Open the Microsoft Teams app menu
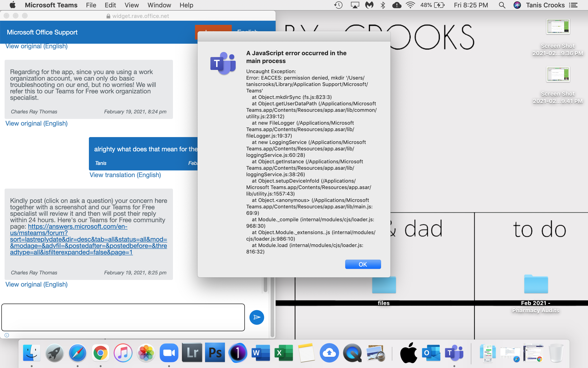 51,5
